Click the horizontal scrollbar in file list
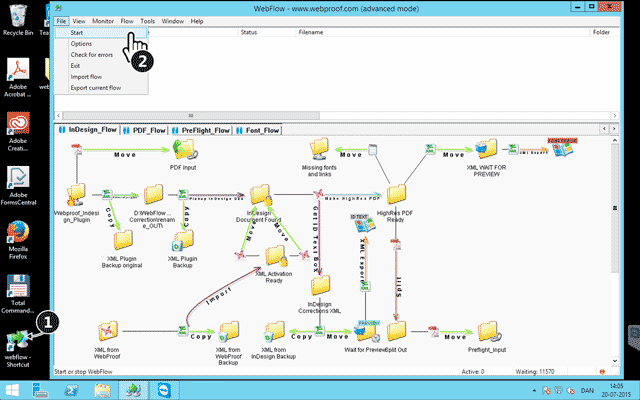640x400 pixels. click(x=191, y=116)
